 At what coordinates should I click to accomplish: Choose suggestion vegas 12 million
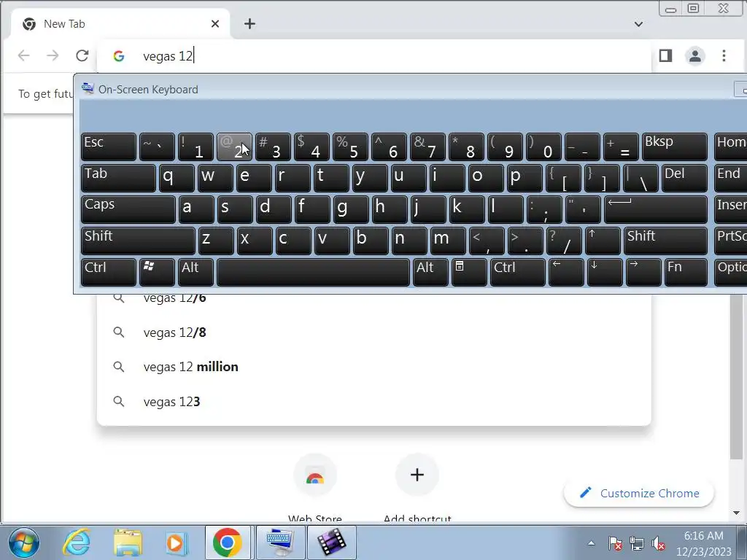pyautogui.click(x=374, y=367)
